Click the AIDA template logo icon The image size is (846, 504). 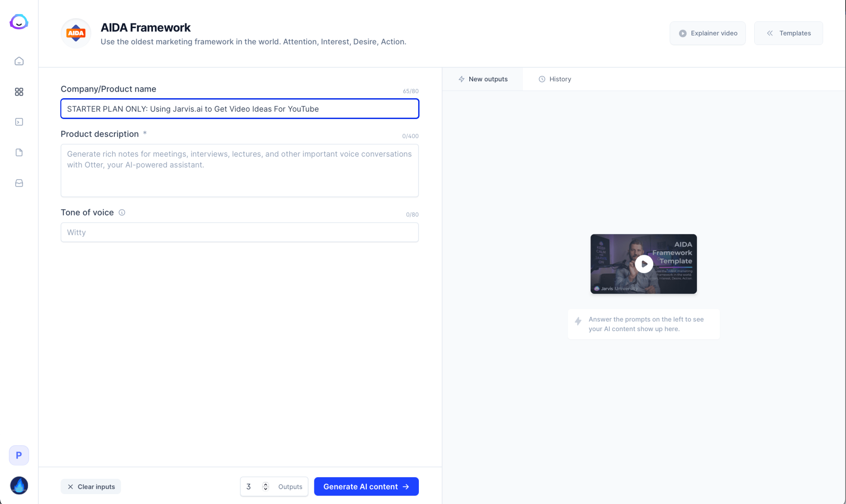coord(76,33)
